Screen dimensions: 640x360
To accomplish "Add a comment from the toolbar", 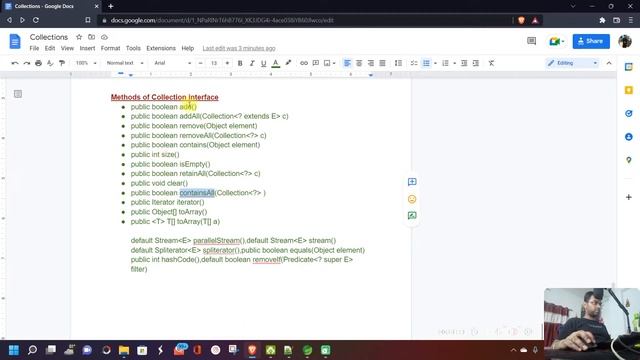I will click(x=316, y=63).
